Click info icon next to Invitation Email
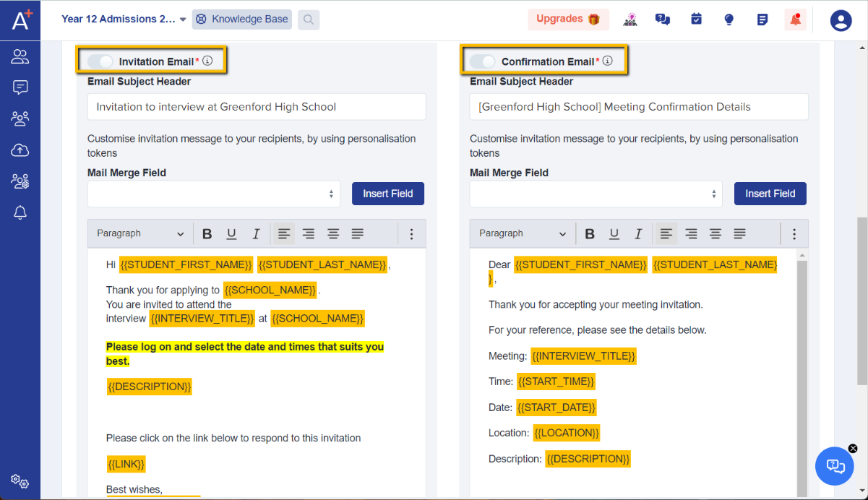Screen dimensions: 868x500 click(x=207, y=61)
